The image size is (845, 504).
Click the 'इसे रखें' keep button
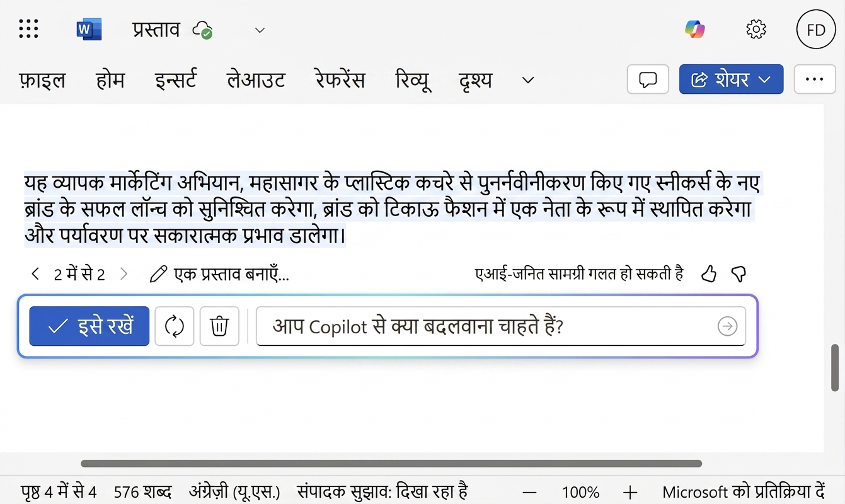(89, 326)
